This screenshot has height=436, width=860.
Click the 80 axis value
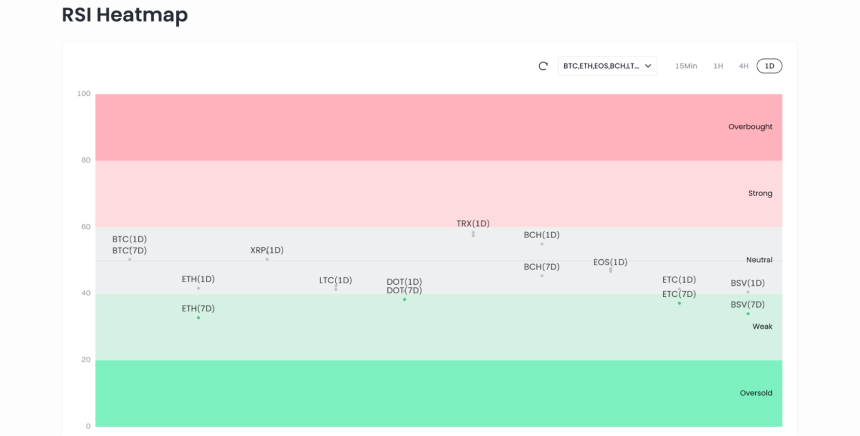point(86,160)
